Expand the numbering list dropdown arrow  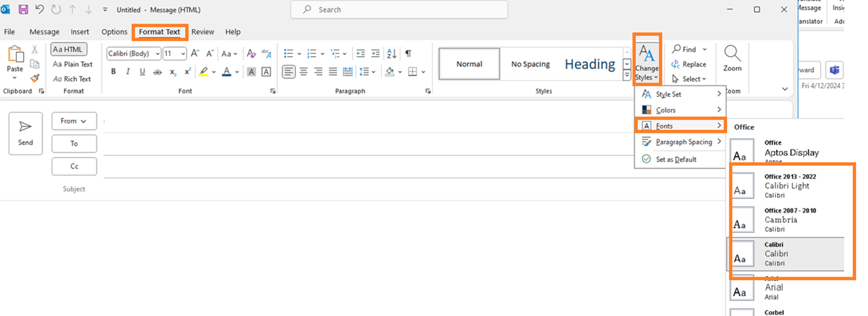(x=322, y=54)
